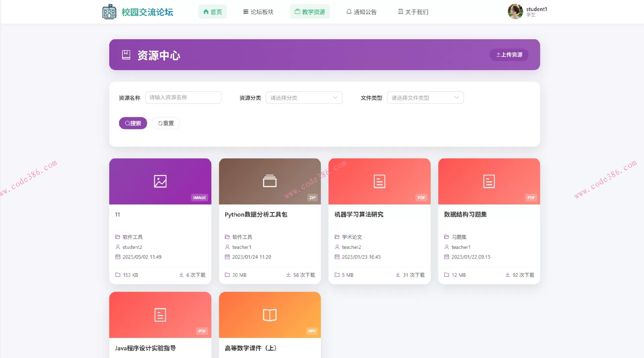The height and width of the screenshot is (358, 644).
Task: Click the download icon next to 92 次下载
Action: (507, 275)
